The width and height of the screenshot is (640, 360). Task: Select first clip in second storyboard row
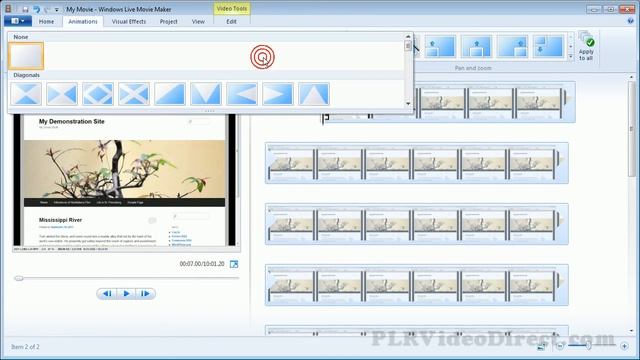tap(291, 164)
